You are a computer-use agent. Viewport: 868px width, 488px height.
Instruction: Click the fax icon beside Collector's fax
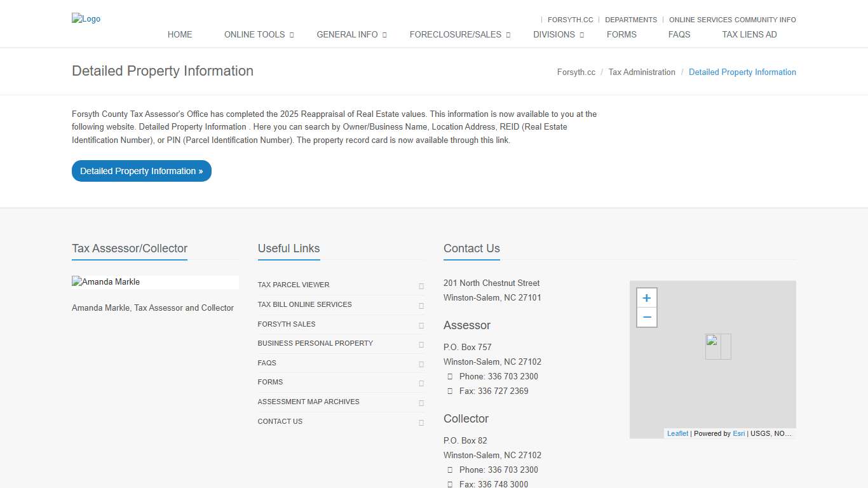point(451,484)
